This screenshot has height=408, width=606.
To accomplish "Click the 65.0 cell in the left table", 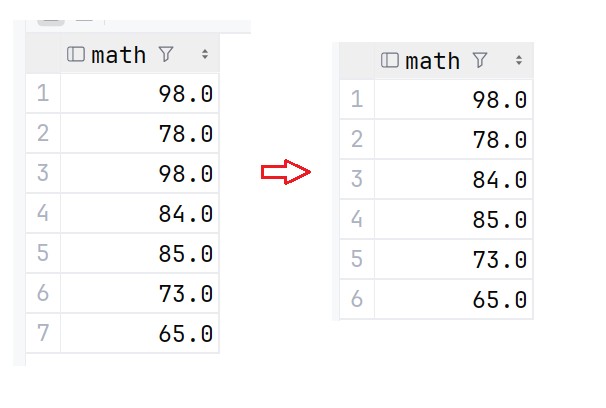I will pos(186,333).
